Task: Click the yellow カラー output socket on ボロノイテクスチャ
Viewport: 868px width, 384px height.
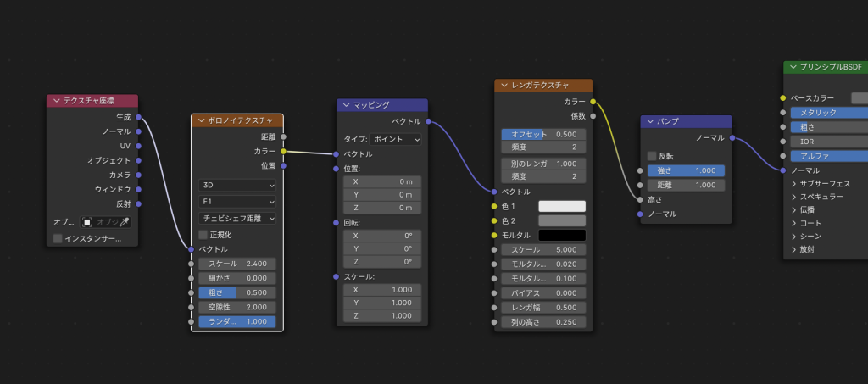Action: [283, 151]
